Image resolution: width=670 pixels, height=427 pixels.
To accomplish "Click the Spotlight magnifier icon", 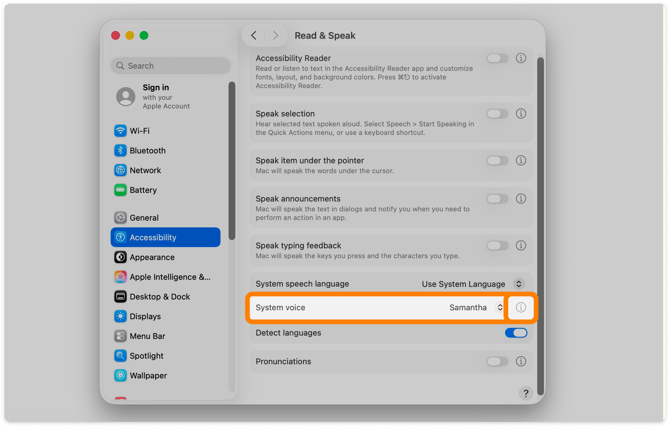I will coord(120,356).
